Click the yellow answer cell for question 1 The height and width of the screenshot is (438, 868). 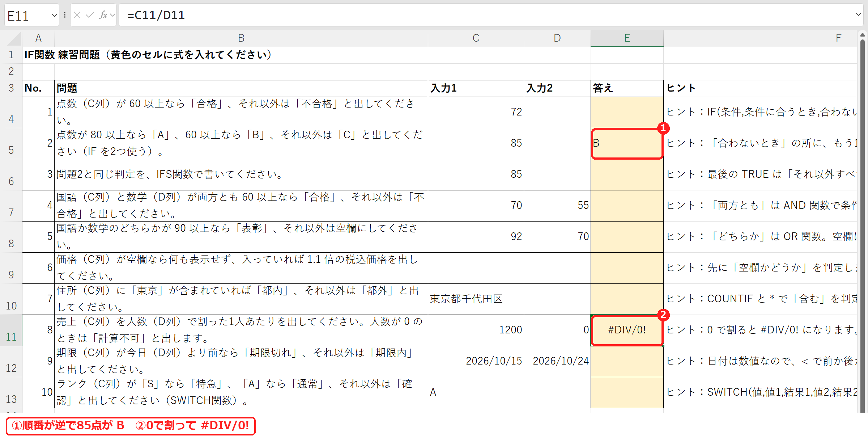(627, 112)
